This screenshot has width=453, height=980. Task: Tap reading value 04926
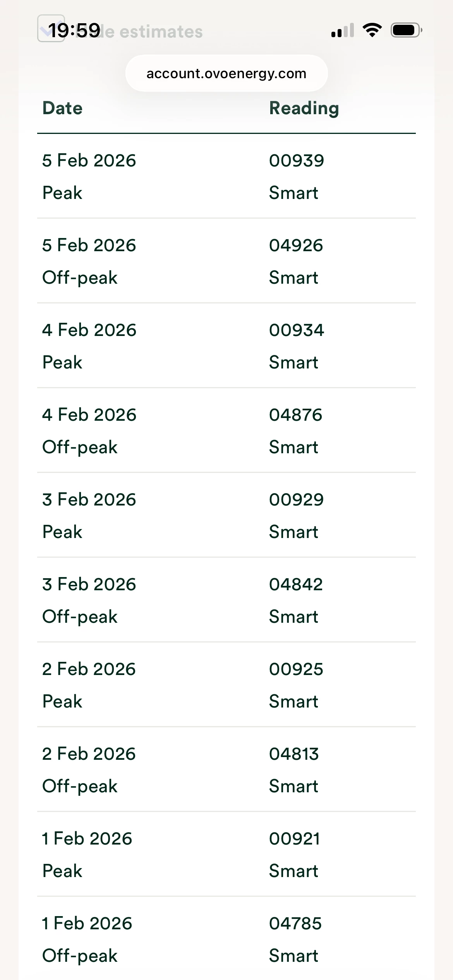click(x=296, y=245)
